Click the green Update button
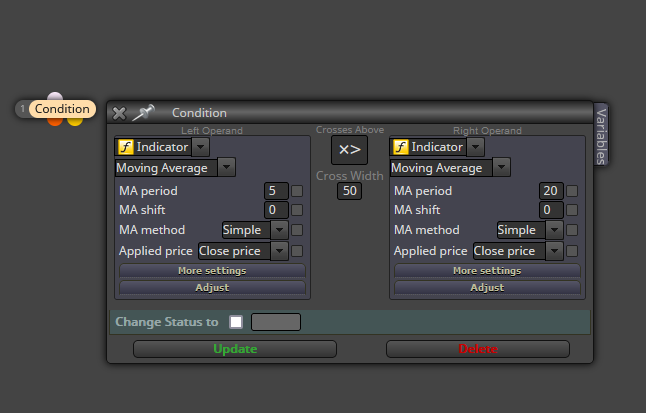The image size is (646, 413). [x=235, y=349]
